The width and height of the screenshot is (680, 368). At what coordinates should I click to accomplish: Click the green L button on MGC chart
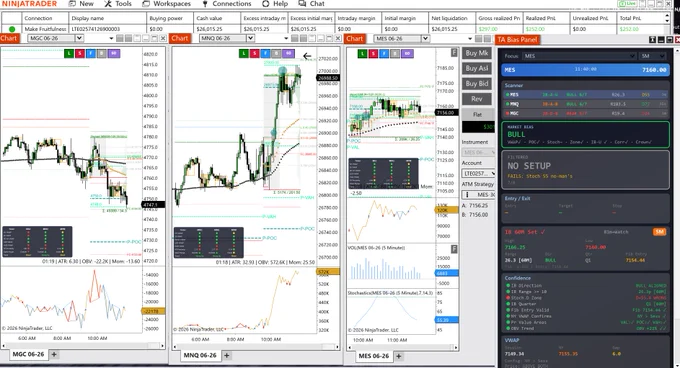pyautogui.click(x=69, y=53)
